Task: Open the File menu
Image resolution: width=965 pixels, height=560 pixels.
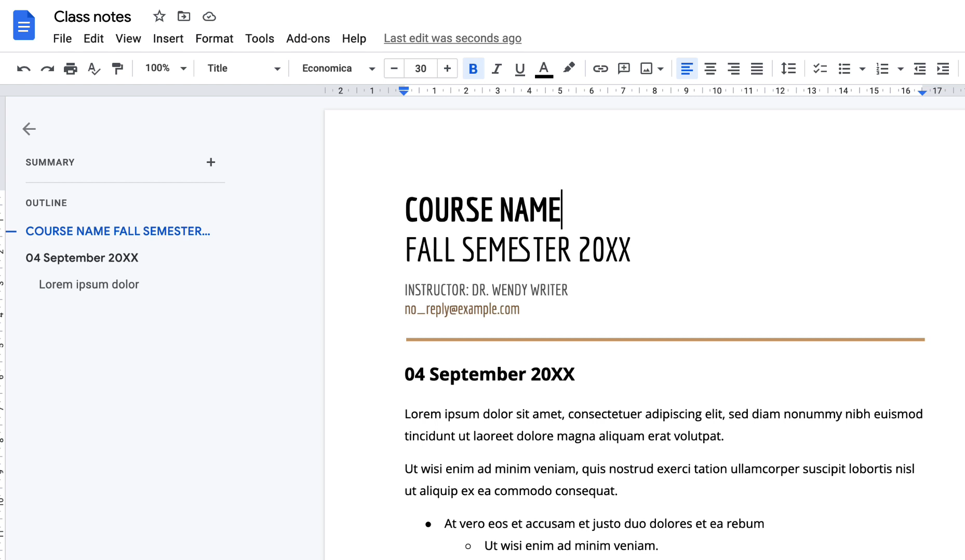Action: (x=62, y=38)
